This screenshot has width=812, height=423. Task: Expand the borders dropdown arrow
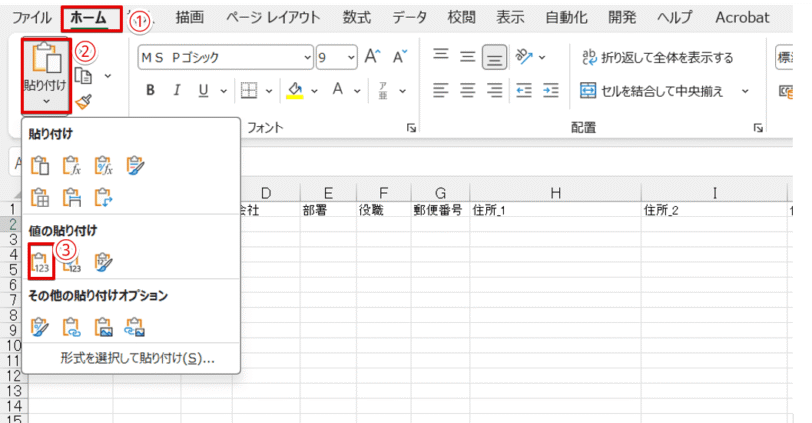click(269, 91)
